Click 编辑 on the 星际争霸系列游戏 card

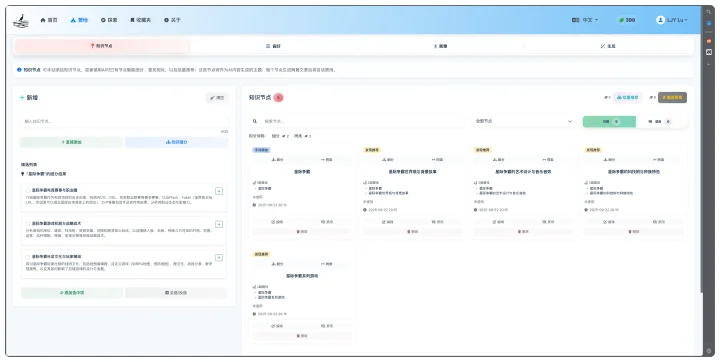[x=277, y=326]
